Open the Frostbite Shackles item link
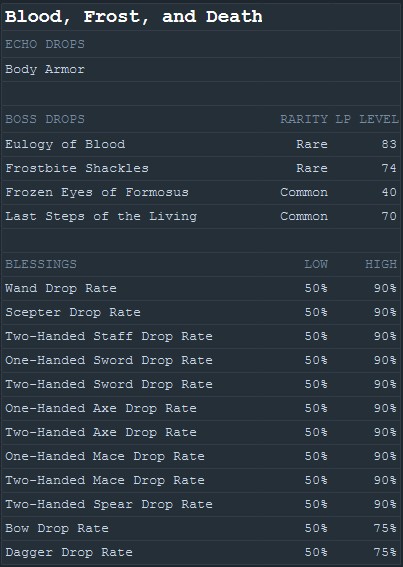This screenshot has width=403, height=567. (x=77, y=168)
